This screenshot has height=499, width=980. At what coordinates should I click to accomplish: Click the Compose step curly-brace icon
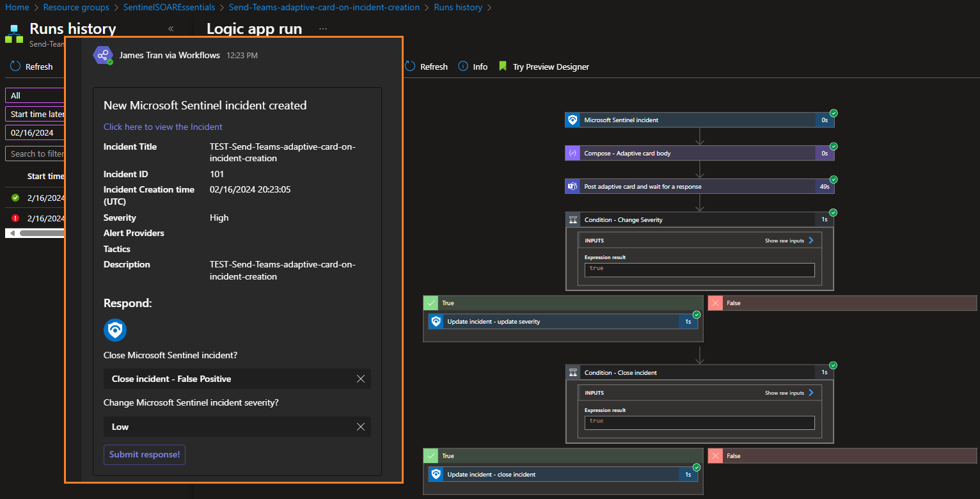572,153
